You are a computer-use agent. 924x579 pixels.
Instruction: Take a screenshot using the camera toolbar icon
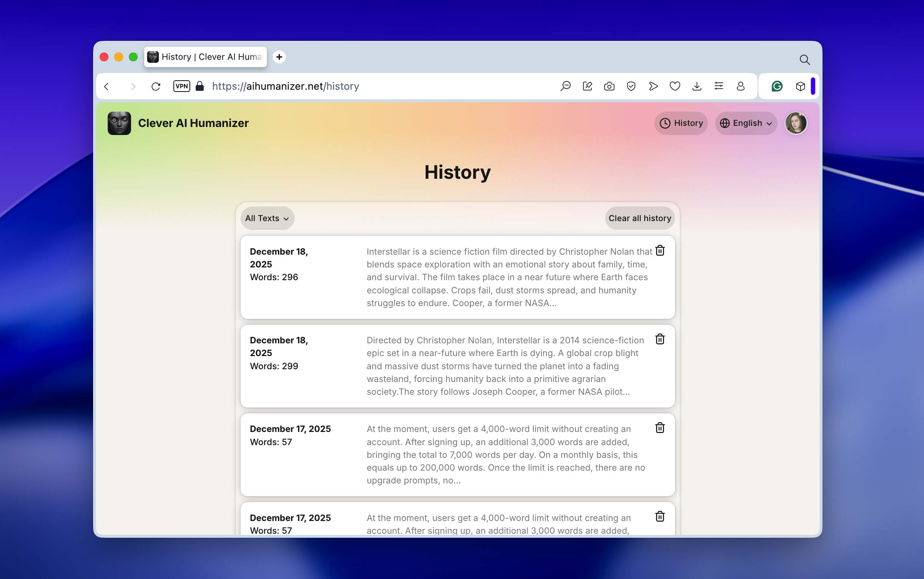pos(609,86)
